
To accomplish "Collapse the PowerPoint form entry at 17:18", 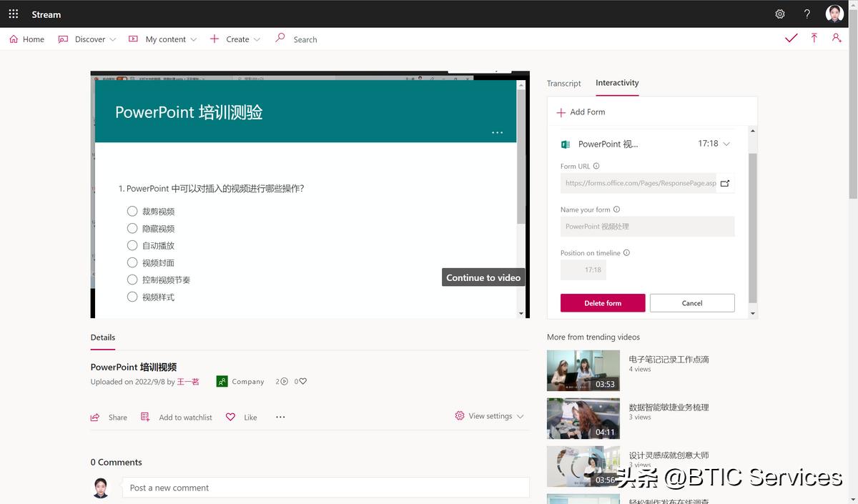I will pyautogui.click(x=726, y=144).
